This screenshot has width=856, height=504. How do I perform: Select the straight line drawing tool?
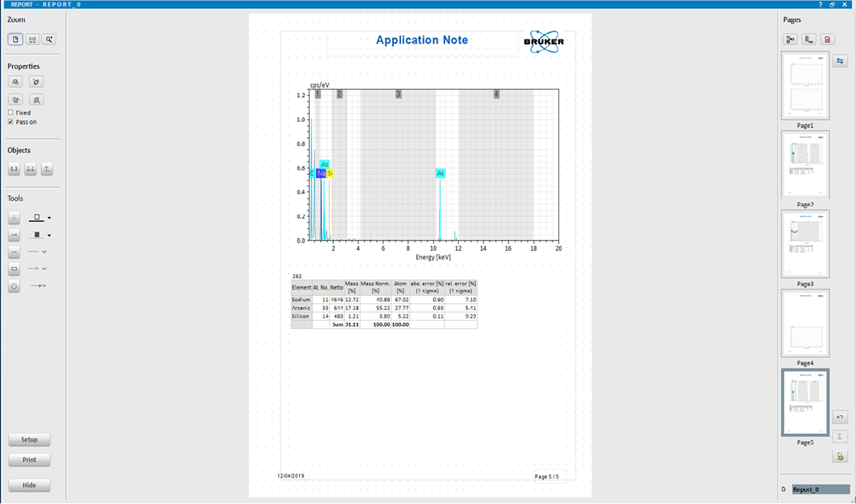15,252
